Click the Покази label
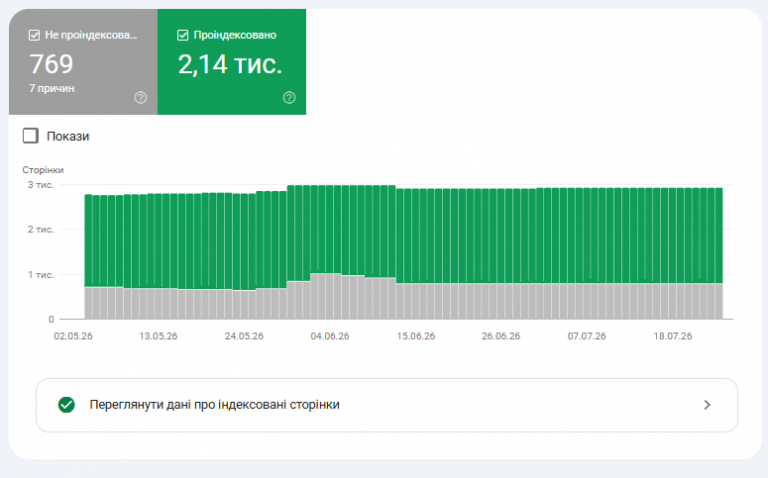The height and width of the screenshot is (478, 768). coord(68,136)
